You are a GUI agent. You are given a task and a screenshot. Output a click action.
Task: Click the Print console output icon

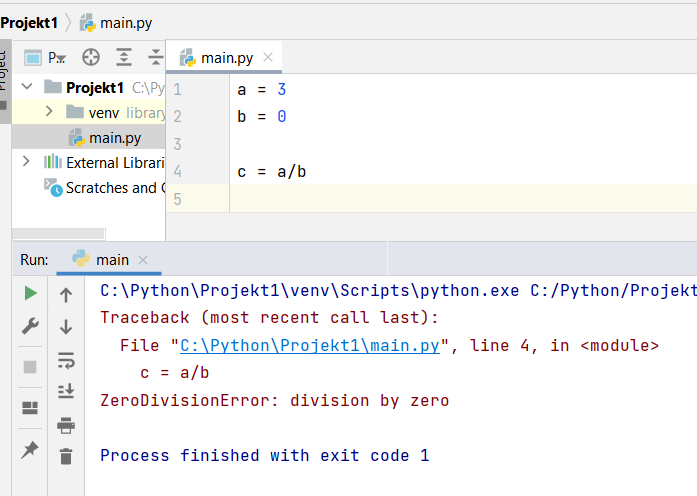click(66, 425)
